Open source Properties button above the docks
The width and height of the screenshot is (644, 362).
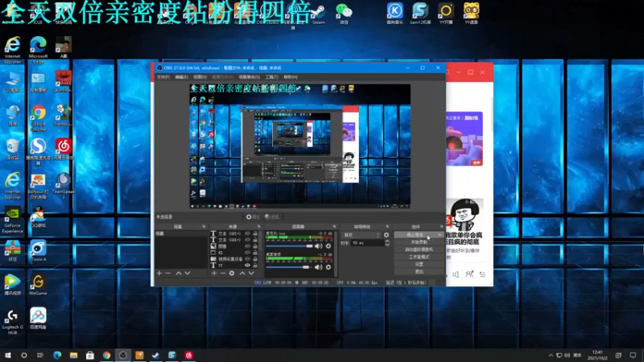(x=253, y=216)
